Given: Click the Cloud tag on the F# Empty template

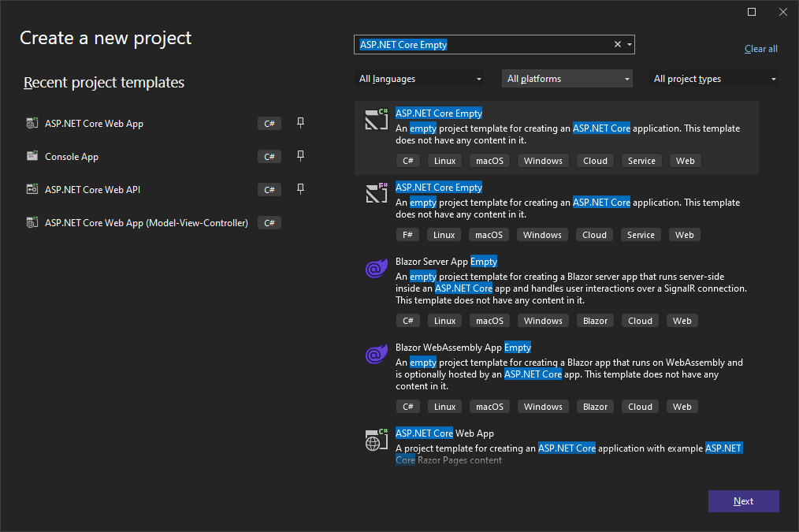Looking at the screenshot, I should [x=595, y=235].
